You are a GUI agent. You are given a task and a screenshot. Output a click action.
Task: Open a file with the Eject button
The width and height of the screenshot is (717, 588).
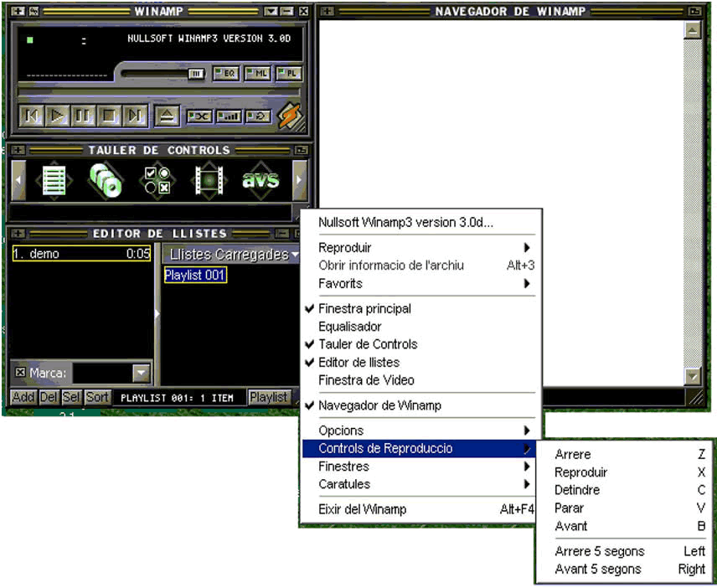tap(167, 116)
